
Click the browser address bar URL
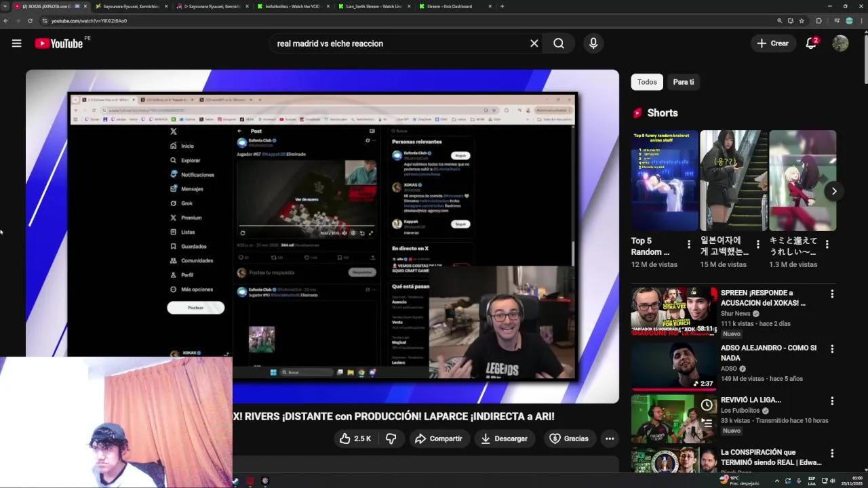tap(89, 21)
